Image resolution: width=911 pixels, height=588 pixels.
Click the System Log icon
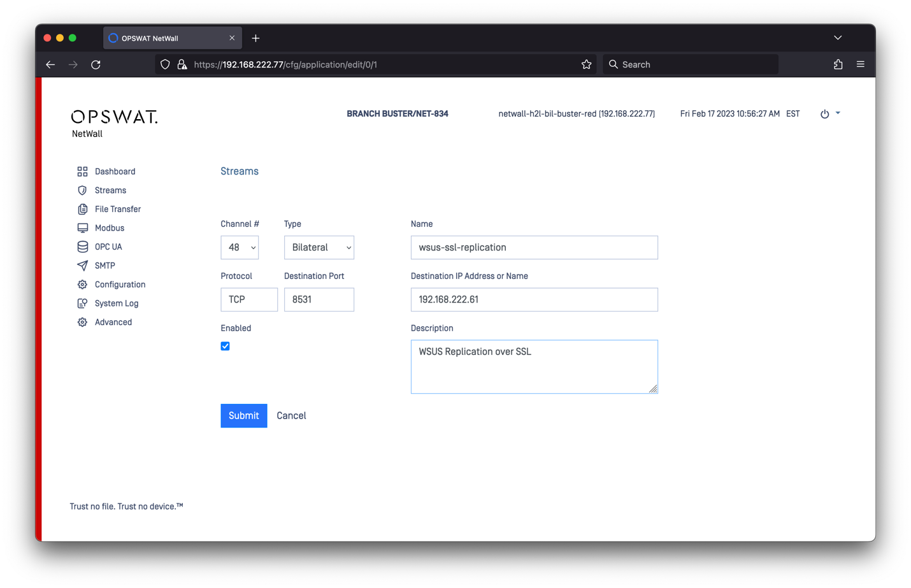tap(82, 303)
